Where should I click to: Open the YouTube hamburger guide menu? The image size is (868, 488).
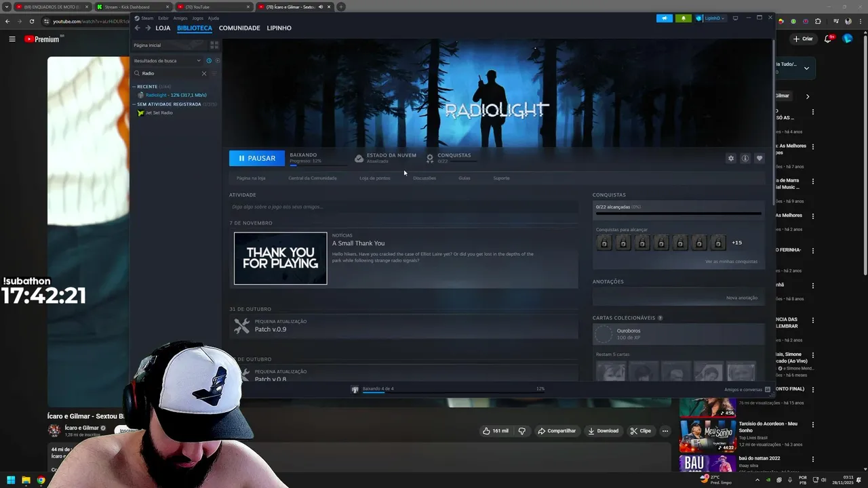pos(12,39)
